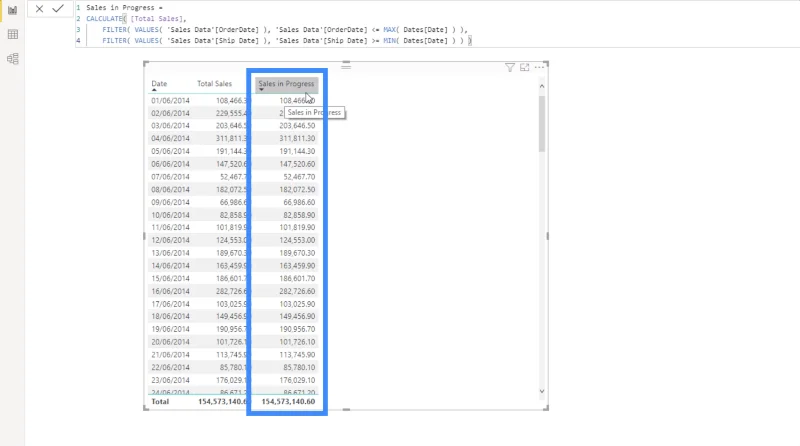Screen dimensions: 800x446
Task: Click the 52,467.70 Sales in Progress value
Action: 299,177
